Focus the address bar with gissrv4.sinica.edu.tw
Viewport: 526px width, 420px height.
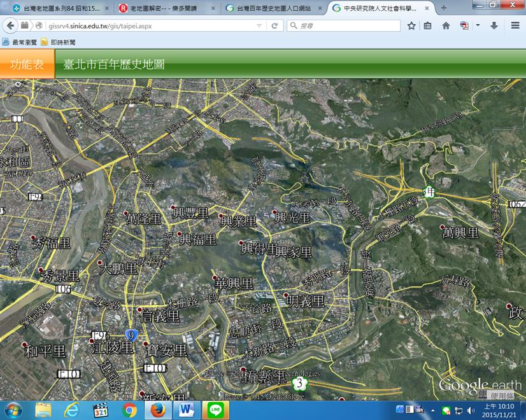[x=151, y=26]
